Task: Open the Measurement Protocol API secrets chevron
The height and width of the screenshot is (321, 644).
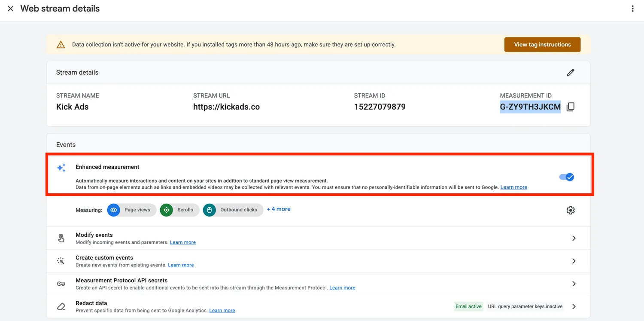Action: 574,284
